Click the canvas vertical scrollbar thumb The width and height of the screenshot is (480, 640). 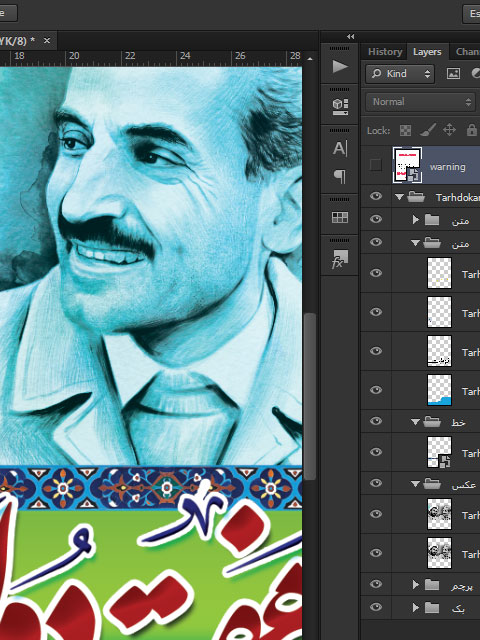[310, 396]
